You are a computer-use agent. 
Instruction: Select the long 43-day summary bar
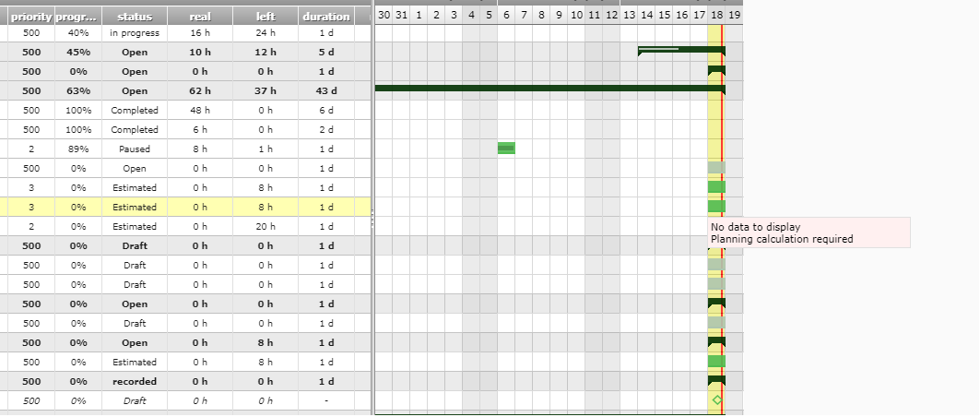tap(549, 89)
